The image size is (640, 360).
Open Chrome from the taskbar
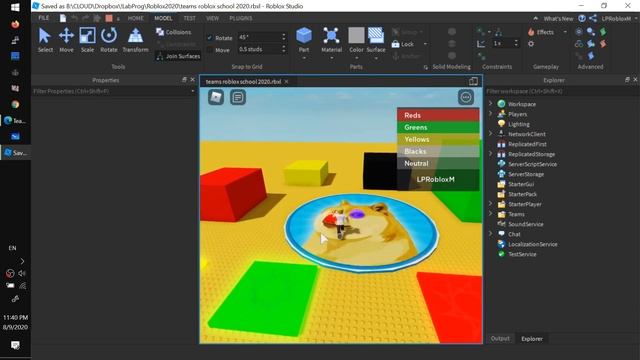pos(15,104)
